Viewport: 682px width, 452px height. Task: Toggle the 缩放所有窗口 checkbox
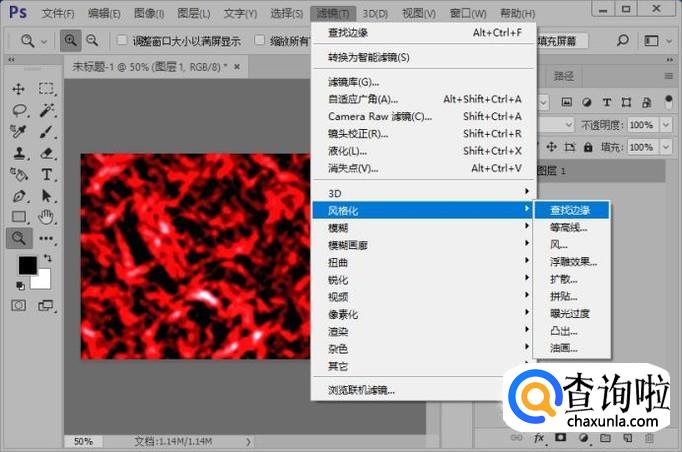click(261, 41)
